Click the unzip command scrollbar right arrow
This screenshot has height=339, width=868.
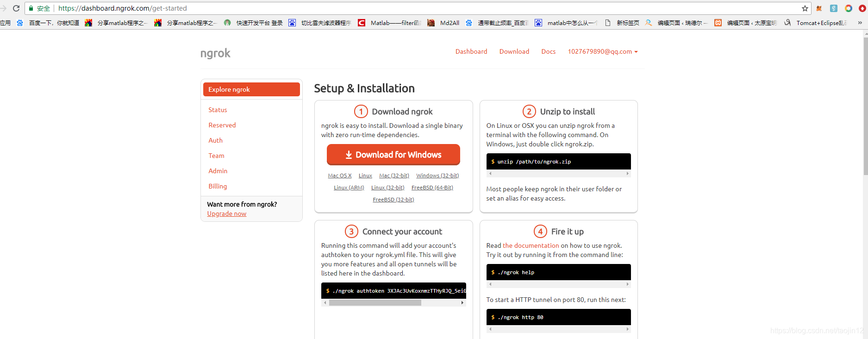(x=628, y=174)
